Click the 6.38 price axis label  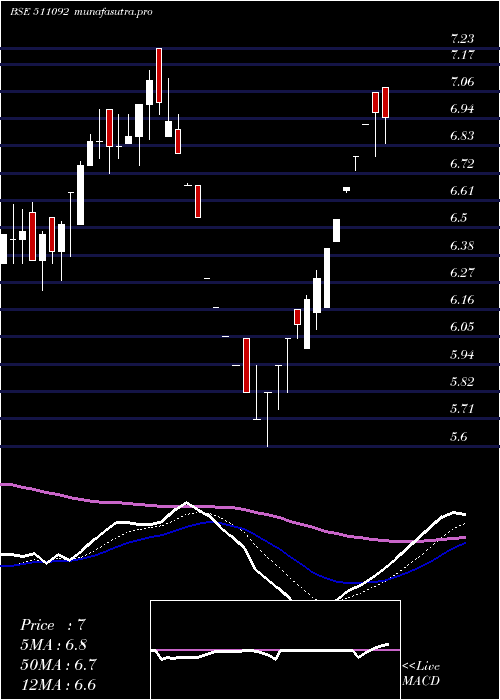click(462, 246)
